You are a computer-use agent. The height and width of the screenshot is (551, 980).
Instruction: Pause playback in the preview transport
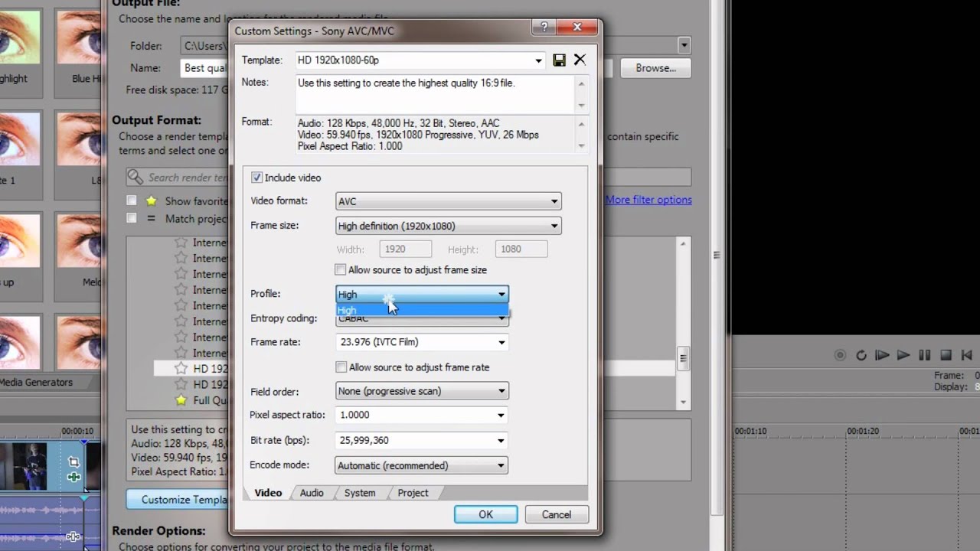(x=924, y=355)
